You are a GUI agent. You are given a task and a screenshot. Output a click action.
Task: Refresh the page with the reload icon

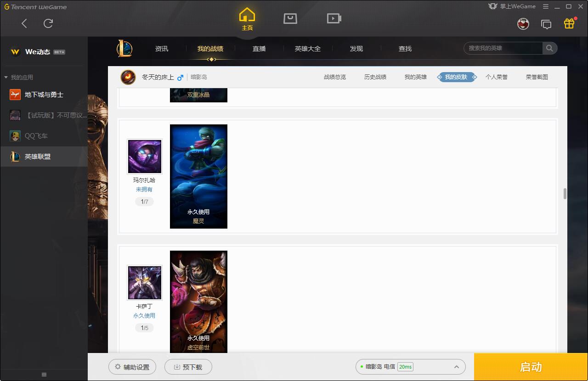click(x=48, y=23)
